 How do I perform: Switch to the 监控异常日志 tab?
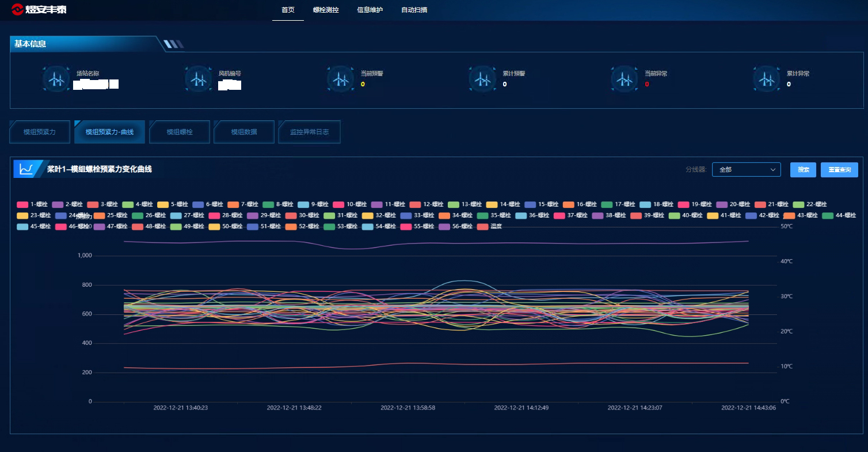(309, 132)
